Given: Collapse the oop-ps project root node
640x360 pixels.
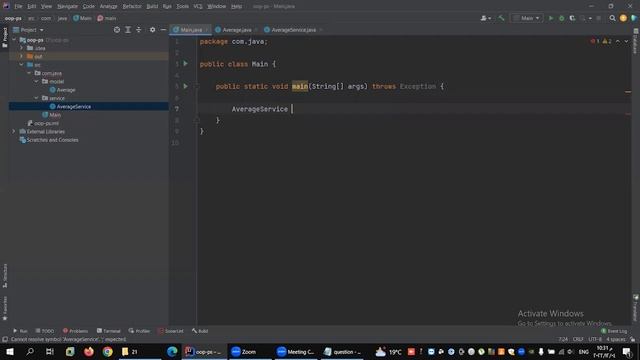Looking at the screenshot, I should [x=15, y=40].
